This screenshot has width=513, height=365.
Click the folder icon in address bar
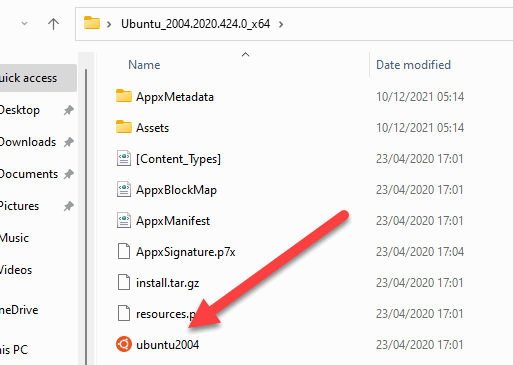pos(92,23)
